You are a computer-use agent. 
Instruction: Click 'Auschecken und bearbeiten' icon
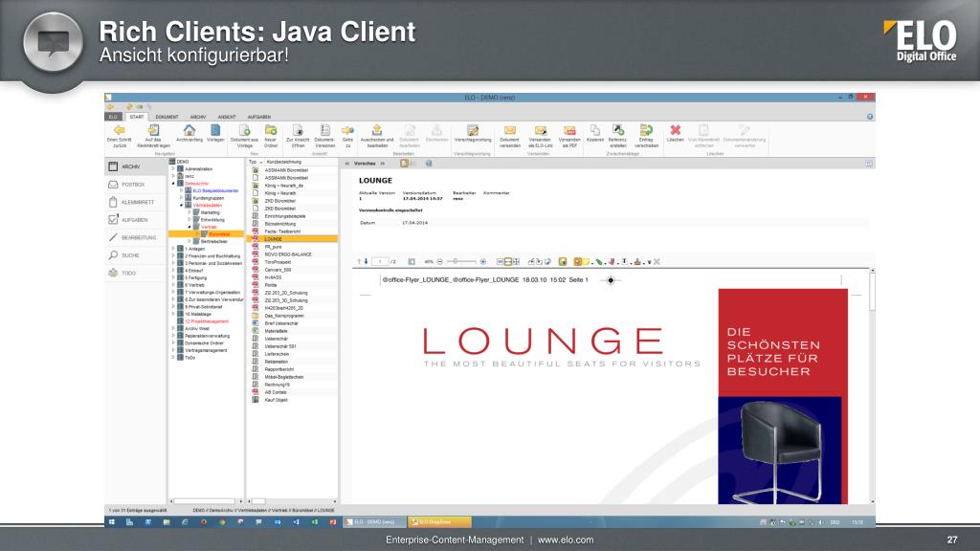pos(377,131)
